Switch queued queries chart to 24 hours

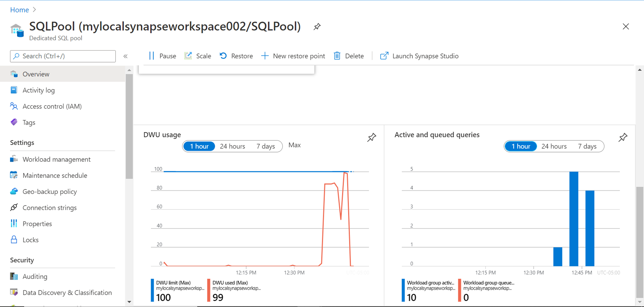click(x=554, y=147)
